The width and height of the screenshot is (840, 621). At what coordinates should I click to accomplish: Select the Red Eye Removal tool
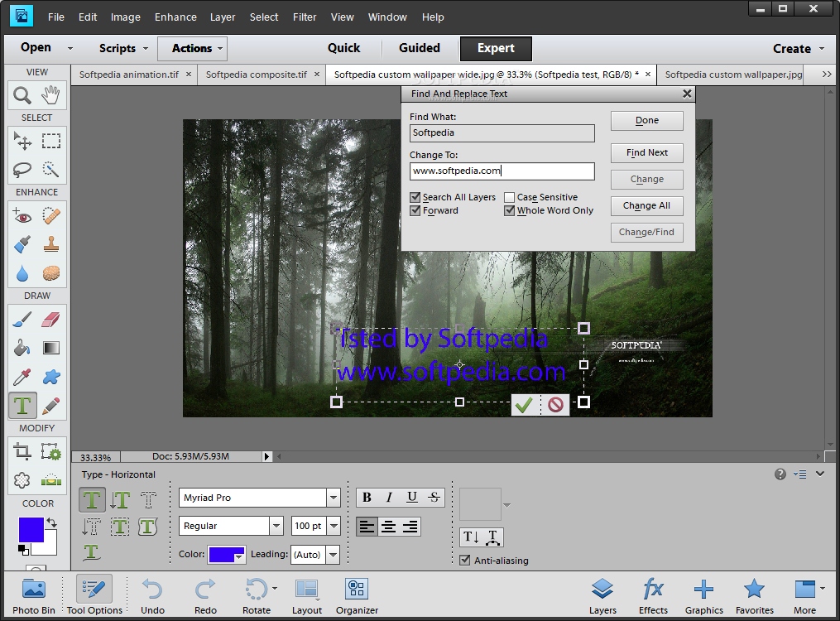coord(22,216)
